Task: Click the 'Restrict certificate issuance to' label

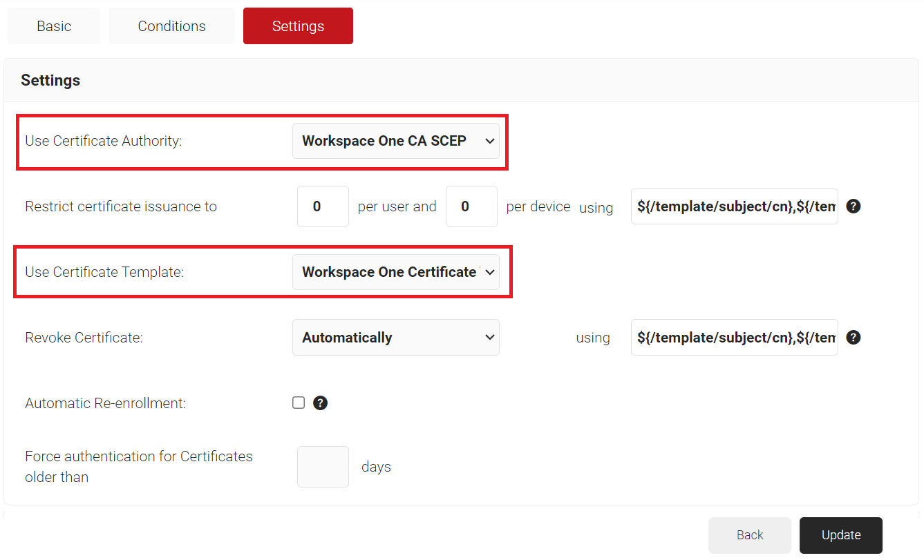Action: click(x=121, y=206)
